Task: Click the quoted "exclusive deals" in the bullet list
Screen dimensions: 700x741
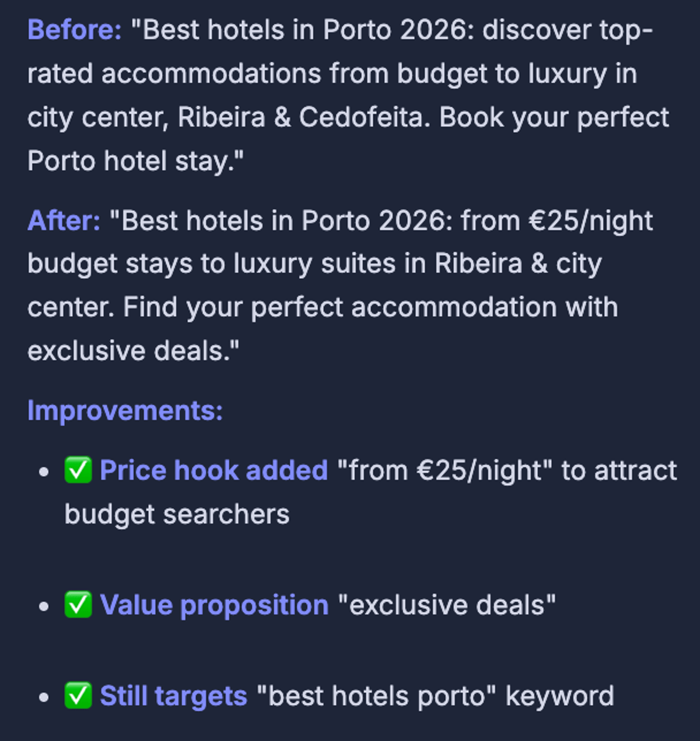Action: [x=447, y=605]
